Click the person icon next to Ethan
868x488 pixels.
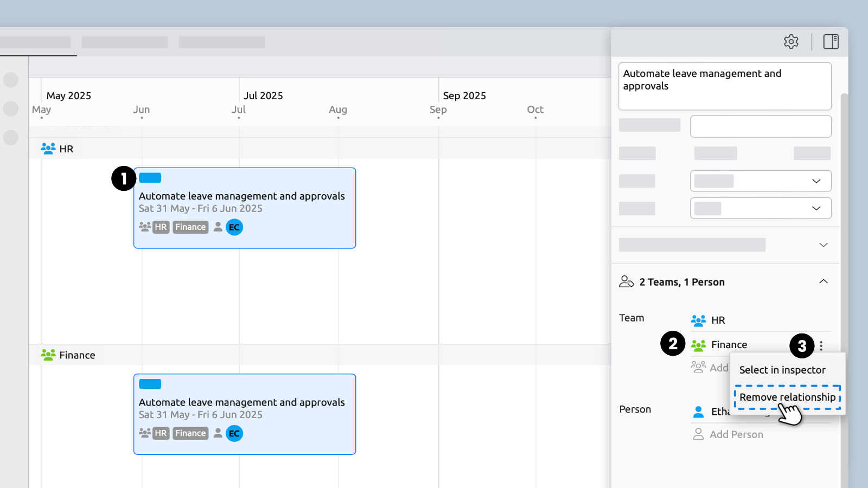click(699, 412)
